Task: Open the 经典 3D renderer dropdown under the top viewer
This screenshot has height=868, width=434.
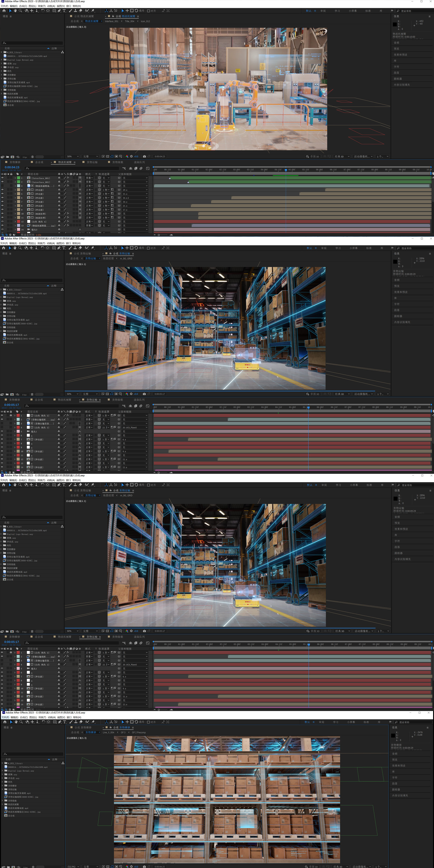Action: (342, 156)
